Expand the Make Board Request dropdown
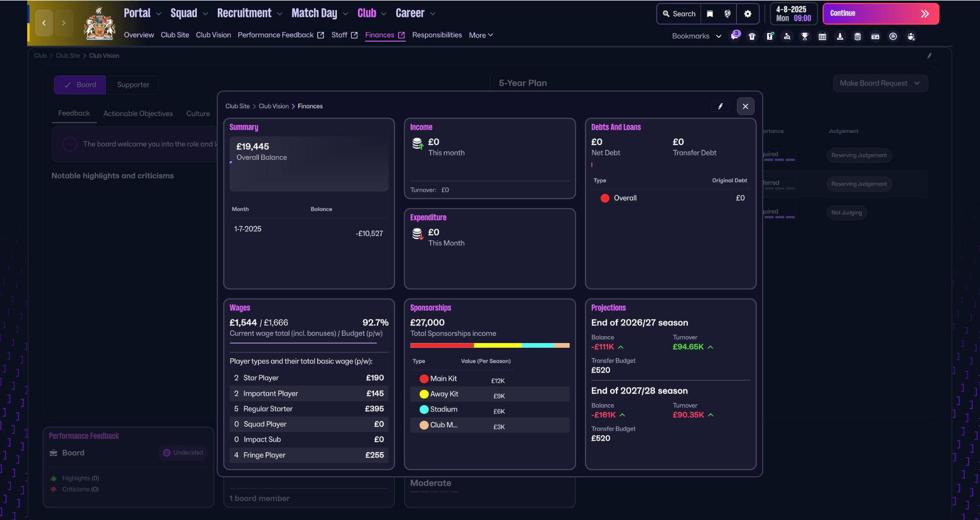The width and height of the screenshot is (980, 520). point(880,83)
